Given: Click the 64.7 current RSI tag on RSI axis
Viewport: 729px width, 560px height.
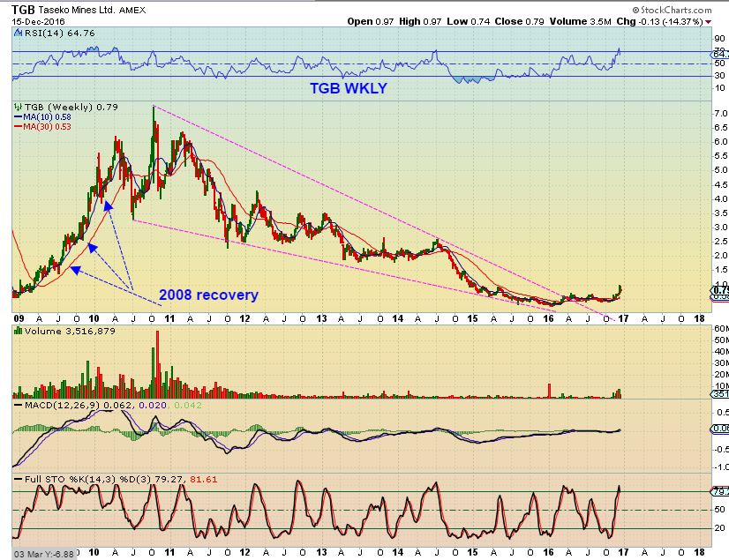Looking at the screenshot, I should pyautogui.click(x=721, y=55).
